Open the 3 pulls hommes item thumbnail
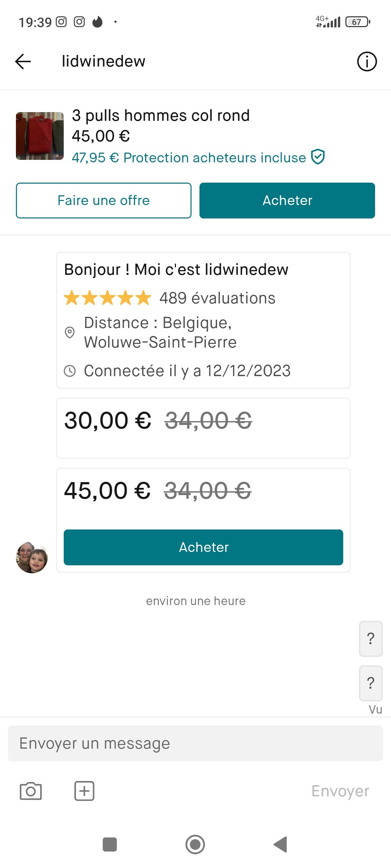Viewport: 391px width, 868px height. (x=40, y=136)
